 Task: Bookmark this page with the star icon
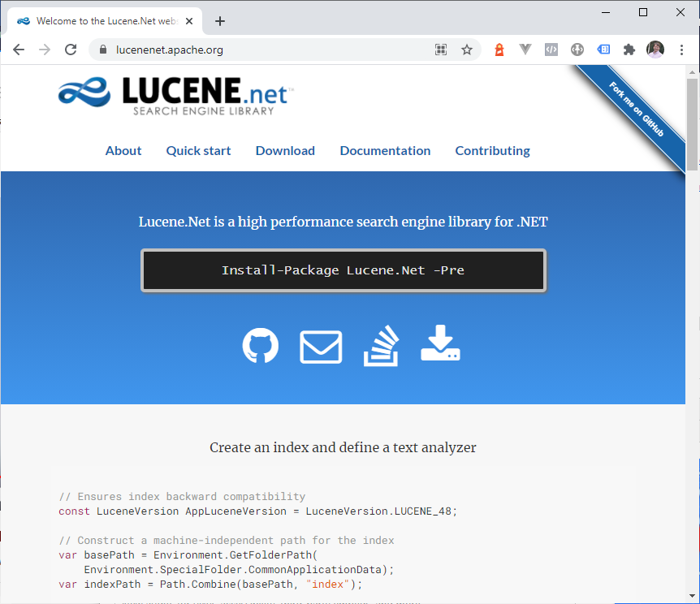click(x=467, y=50)
